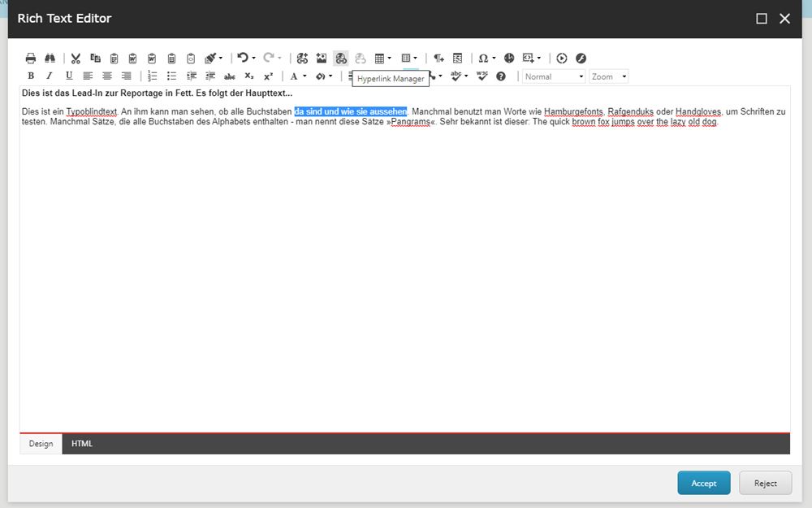Expand the Zoom dropdown
812x508 pixels.
tap(609, 76)
